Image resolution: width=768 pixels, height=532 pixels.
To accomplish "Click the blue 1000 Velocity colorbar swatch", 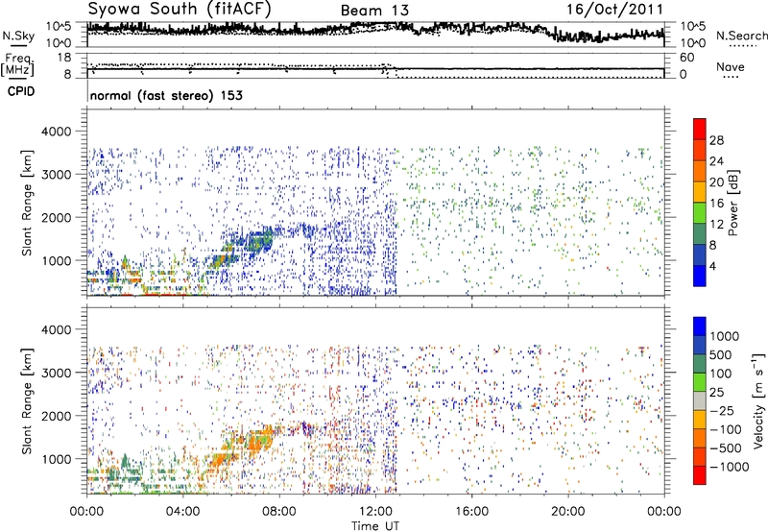I will point(700,326).
